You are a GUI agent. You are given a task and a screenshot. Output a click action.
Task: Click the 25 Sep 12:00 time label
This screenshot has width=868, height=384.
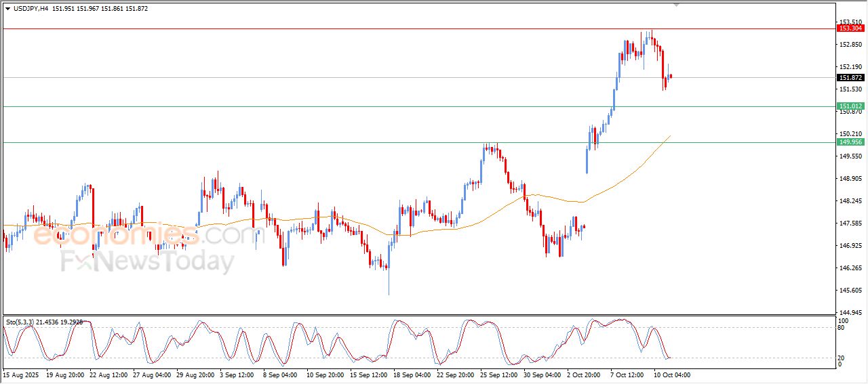[x=498, y=374]
